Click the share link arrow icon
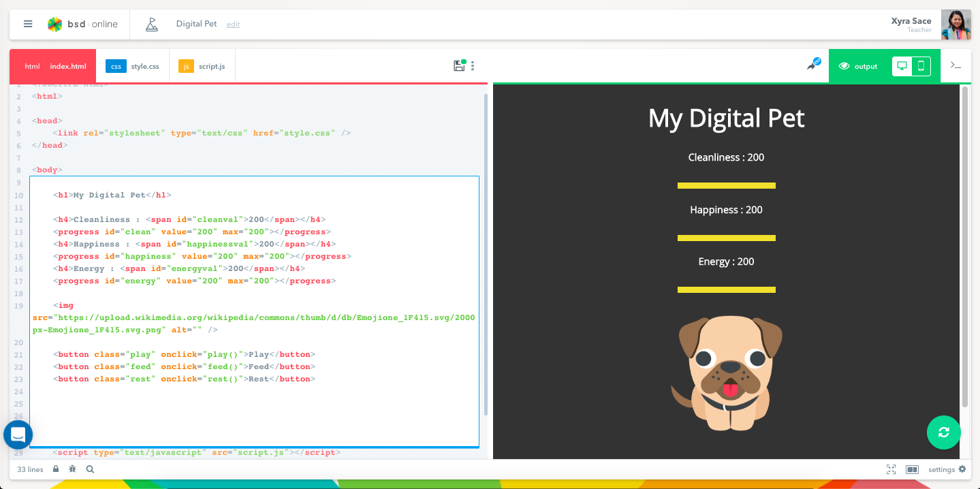Viewport: 980px width, 489px height. pos(812,65)
